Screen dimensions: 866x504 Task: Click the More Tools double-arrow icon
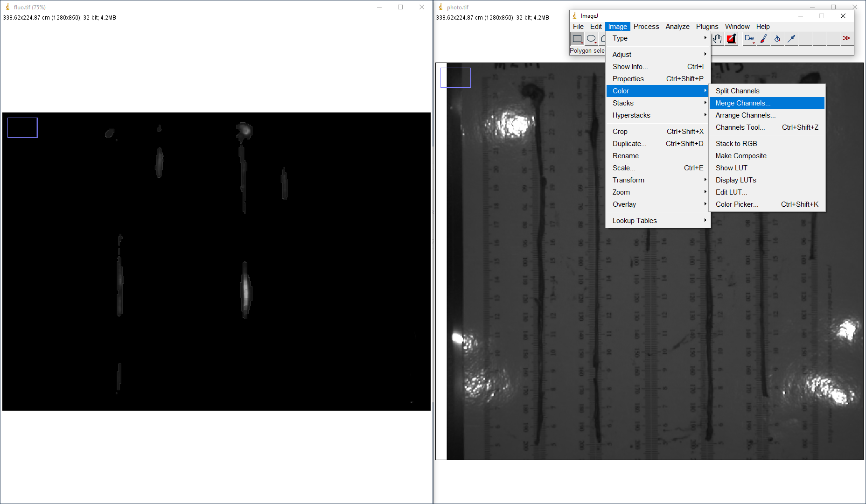(846, 39)
